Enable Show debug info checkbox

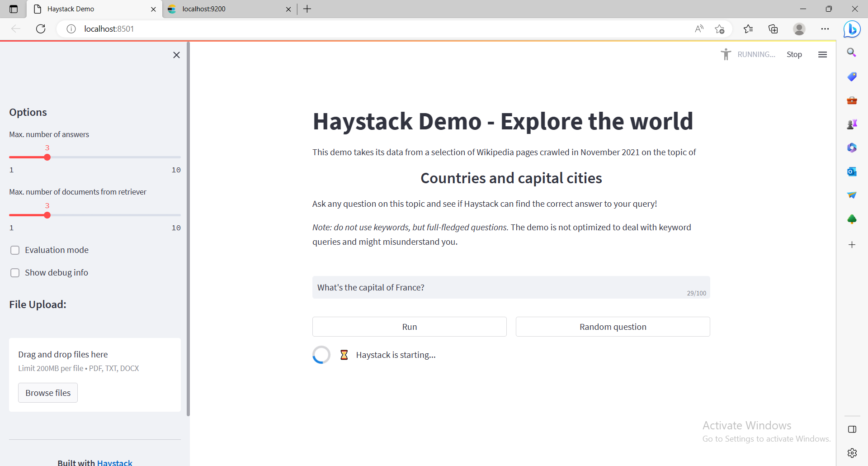[15, 273]
